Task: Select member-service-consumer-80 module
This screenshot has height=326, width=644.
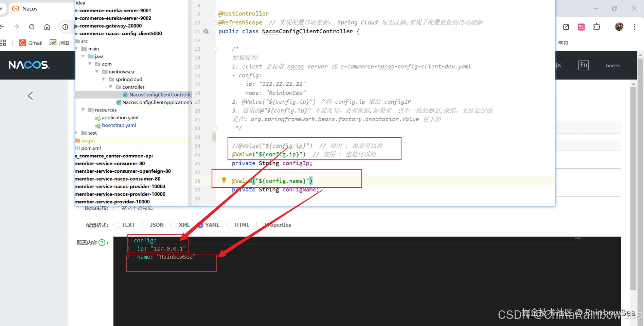Action: [x=110, y=164]
